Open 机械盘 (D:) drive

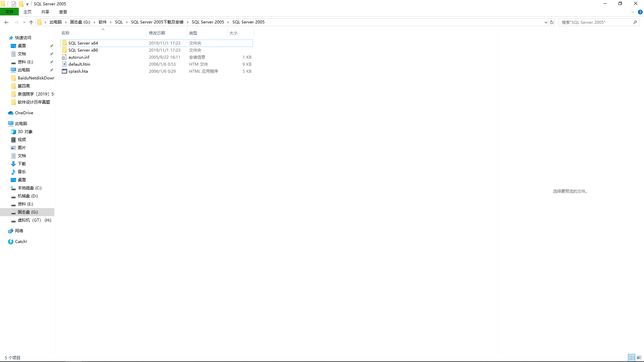click(x=28, y=196)
